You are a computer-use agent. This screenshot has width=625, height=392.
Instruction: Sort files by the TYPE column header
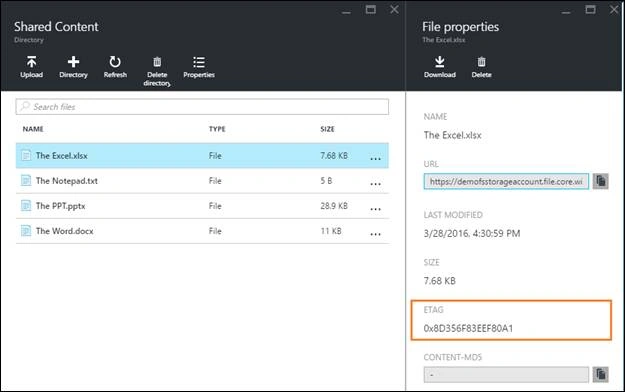[217, 129]
